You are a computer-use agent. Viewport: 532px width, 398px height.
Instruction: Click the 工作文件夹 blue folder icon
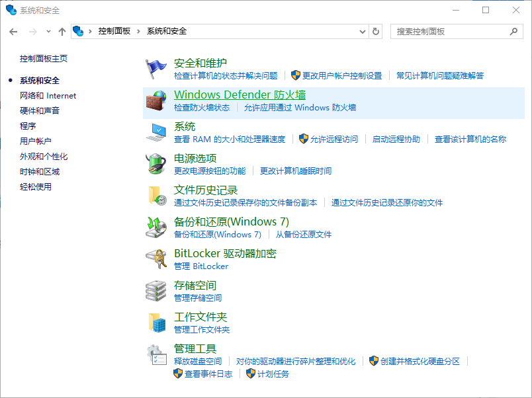coord(156,323)
